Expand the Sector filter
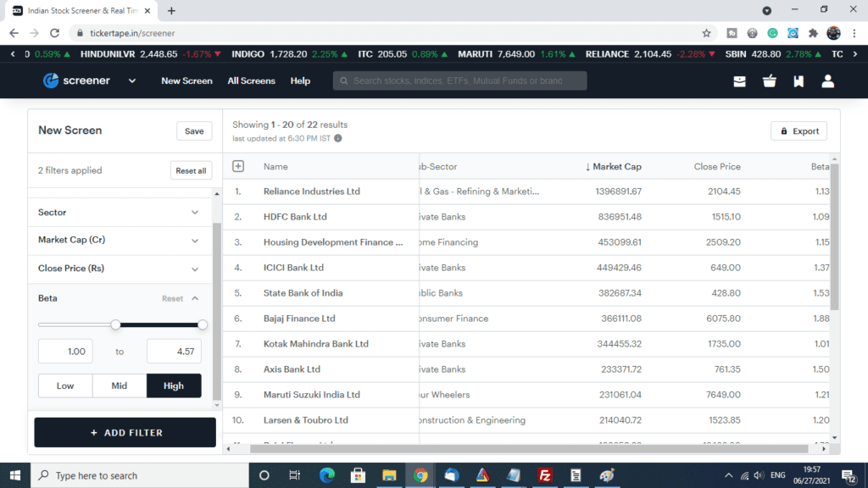This screenshot has width=868, height=488. pos(120,213)
